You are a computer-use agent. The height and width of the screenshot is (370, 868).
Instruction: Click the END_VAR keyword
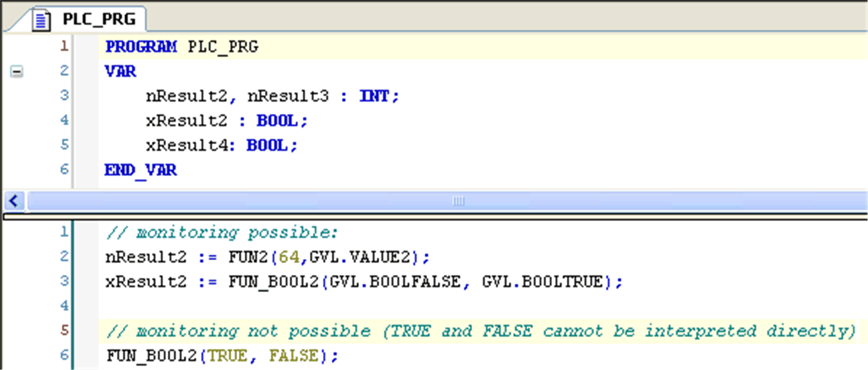point(140,170)
